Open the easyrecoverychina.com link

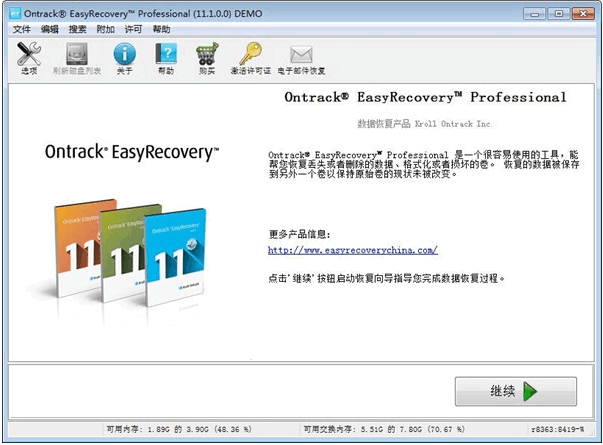[353, 250]
